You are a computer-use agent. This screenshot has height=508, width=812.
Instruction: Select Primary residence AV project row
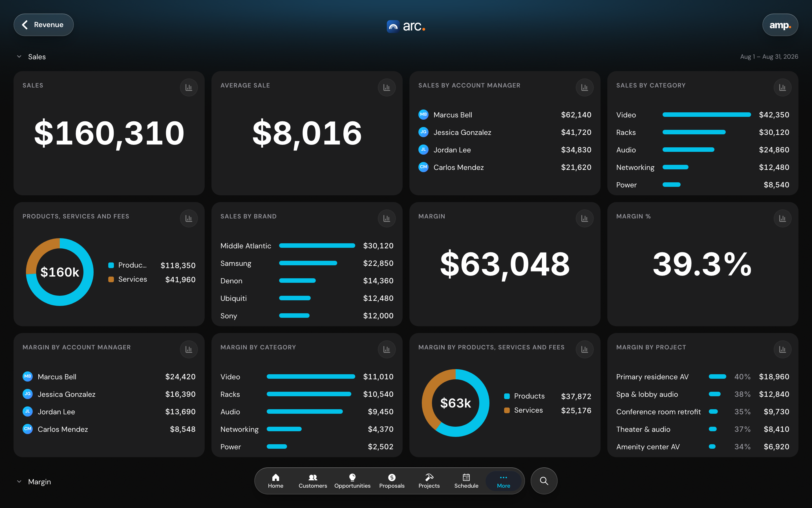[703, 377]
